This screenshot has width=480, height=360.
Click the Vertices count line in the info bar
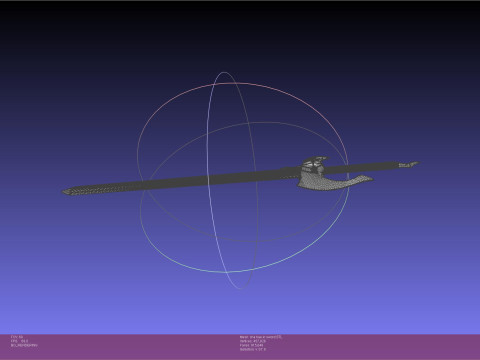pyautogui.click(x=253, y=341)
